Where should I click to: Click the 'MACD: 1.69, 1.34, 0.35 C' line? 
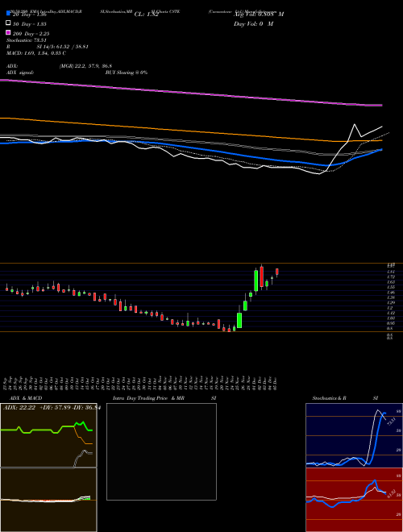[36, 53]
